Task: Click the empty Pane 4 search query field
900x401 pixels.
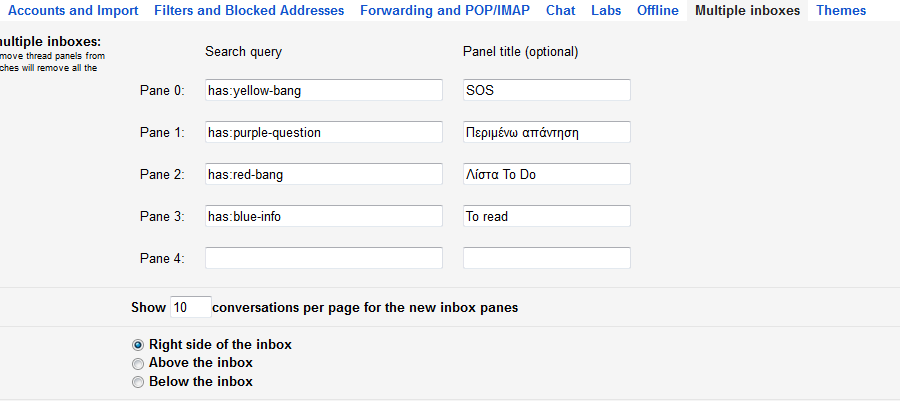Action: (324, 258)
